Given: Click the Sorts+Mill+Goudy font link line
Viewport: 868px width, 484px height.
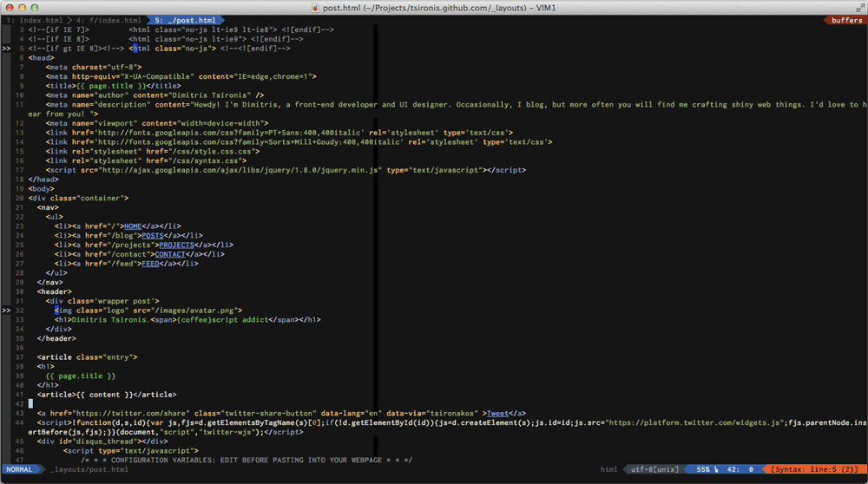Looking at the screenshot, I should pos(299,142).
